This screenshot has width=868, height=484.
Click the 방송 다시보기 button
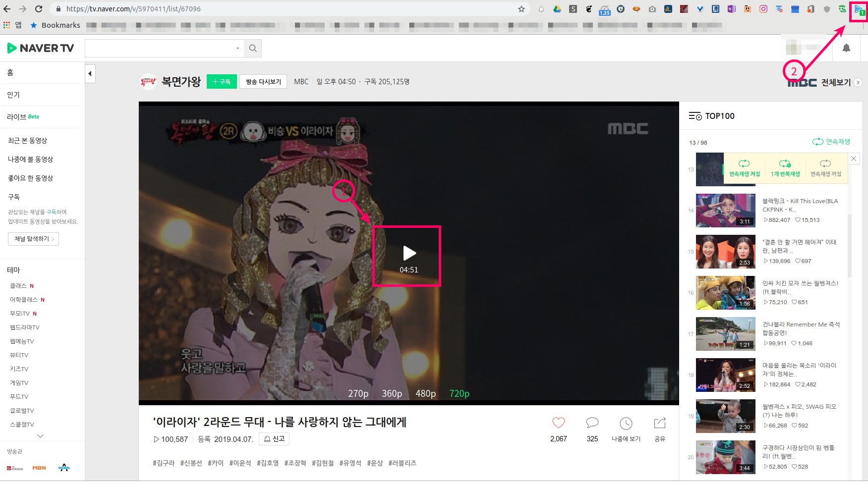tap(263, 82)
